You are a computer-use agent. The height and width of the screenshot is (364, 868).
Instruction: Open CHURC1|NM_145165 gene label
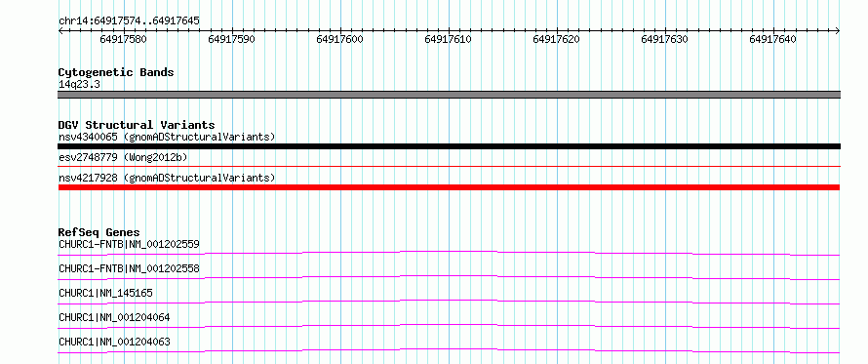click(x=105, y=293)
